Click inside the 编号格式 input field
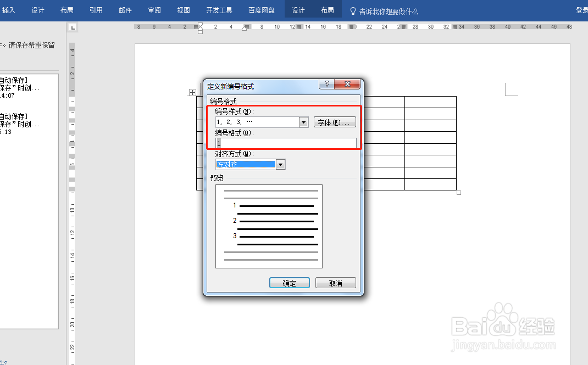The image size is (588, 365). pyautogui.click(x=286, y=143)
